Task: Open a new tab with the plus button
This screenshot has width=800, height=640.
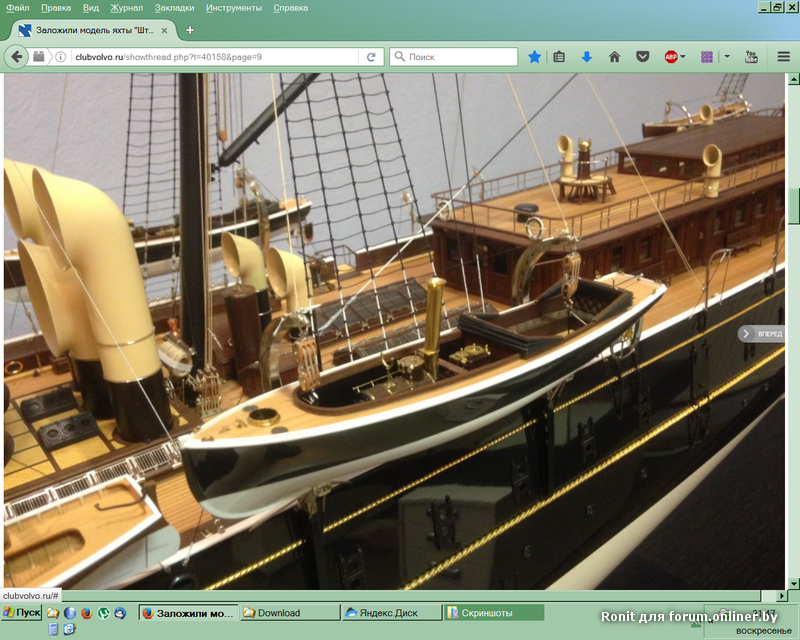Action: coord(190,30)
